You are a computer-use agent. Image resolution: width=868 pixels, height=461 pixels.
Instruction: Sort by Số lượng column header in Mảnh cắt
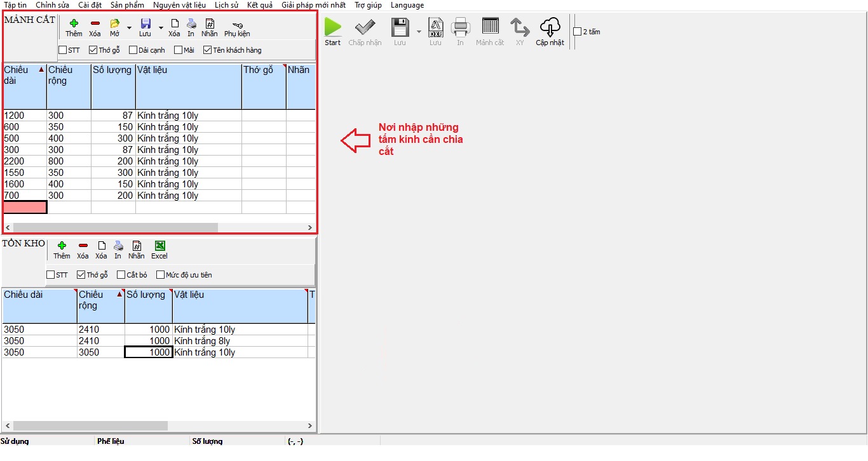112,70
